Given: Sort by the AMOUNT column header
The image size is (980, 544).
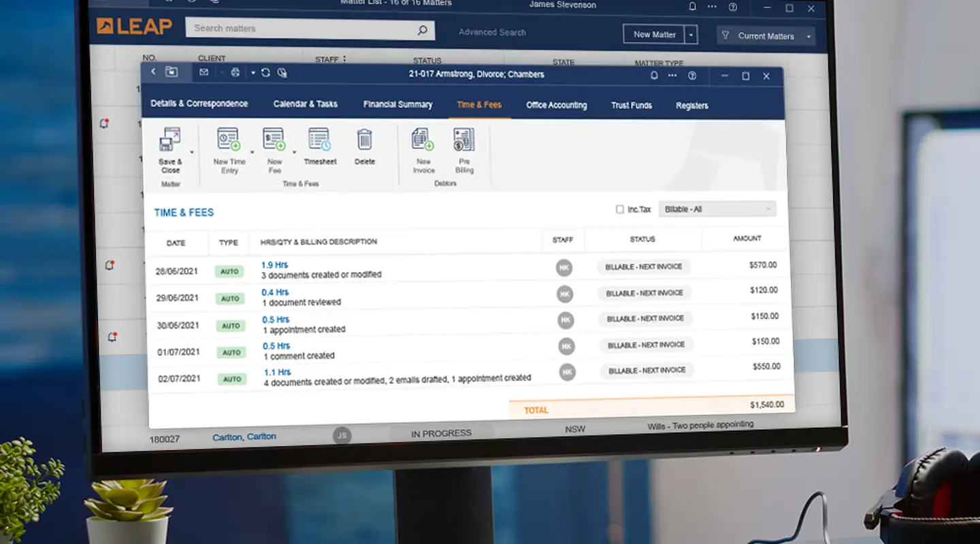Looking at the screenshot, I should pos(747,239).
